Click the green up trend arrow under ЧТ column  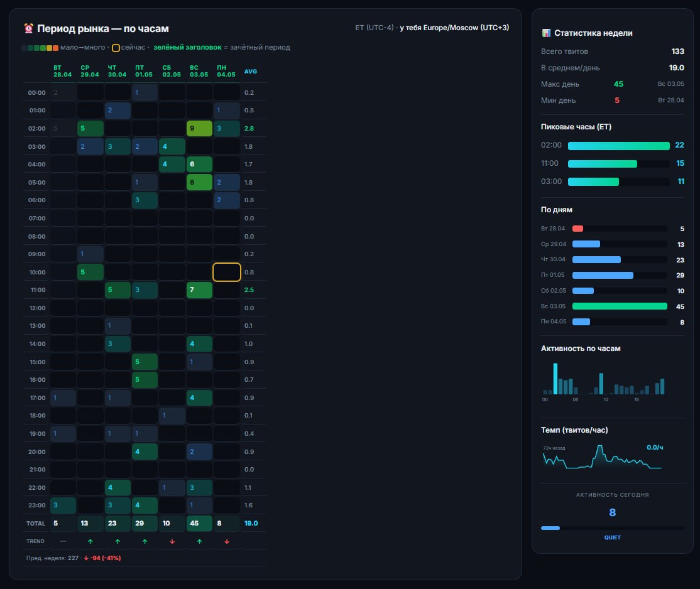point(118,541)
